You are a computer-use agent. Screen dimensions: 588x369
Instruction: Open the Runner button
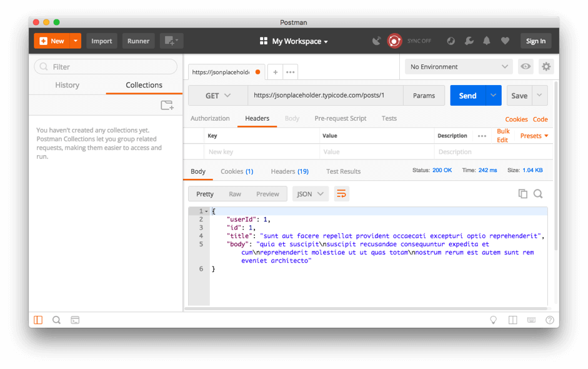coord(138,41)
